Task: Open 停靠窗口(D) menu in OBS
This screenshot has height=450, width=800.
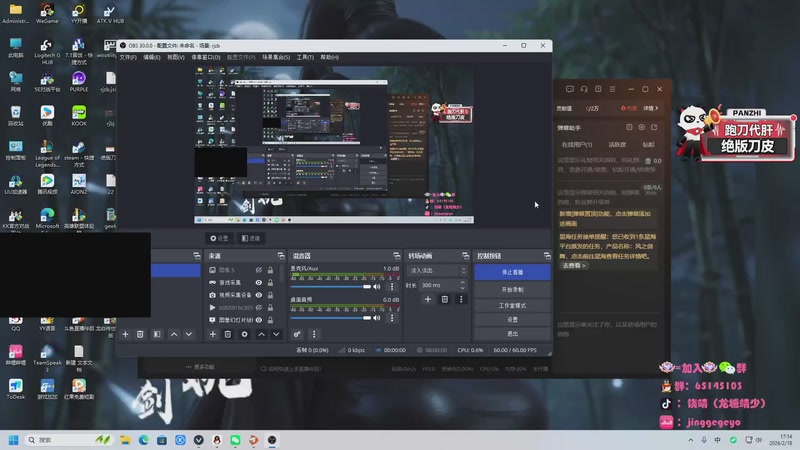Action: click(x=206, y=57)
